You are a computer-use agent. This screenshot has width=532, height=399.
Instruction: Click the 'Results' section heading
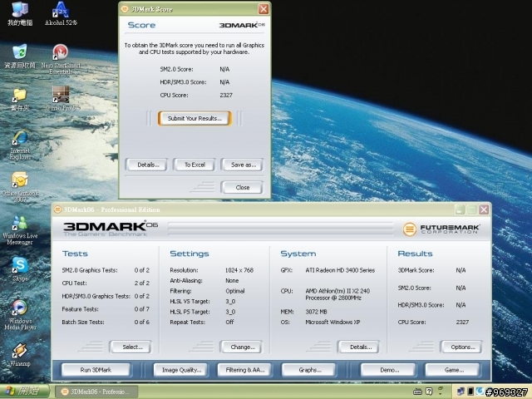coord(415,254)
